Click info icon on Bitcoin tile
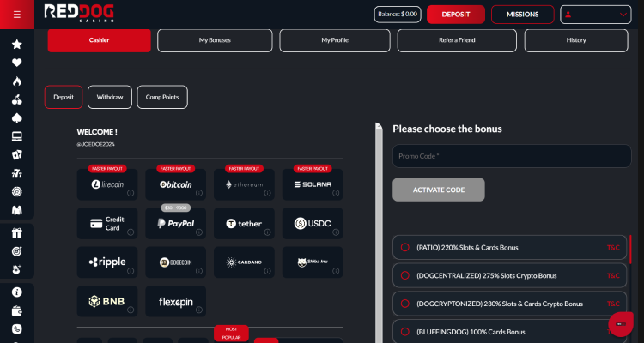The width and height of the screenshot is (644, 343). pyautogui.click(x=199, y=193)
